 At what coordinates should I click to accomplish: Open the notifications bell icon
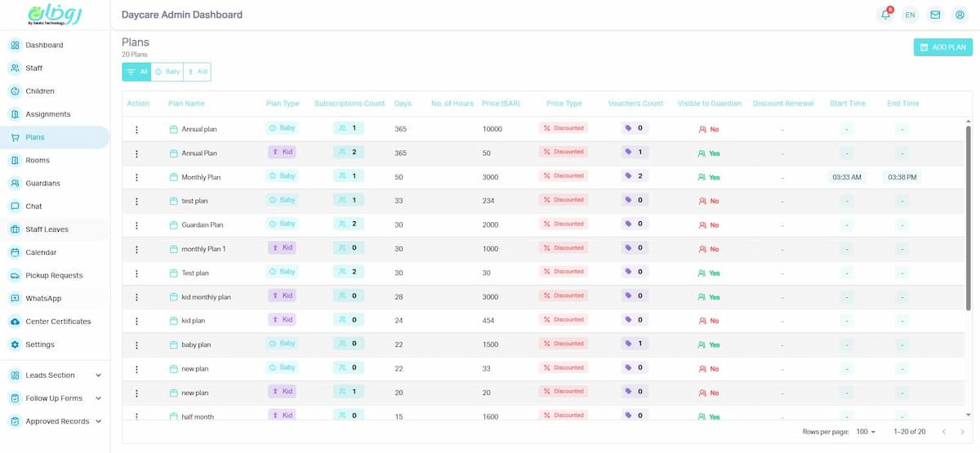tap(885, 15)
